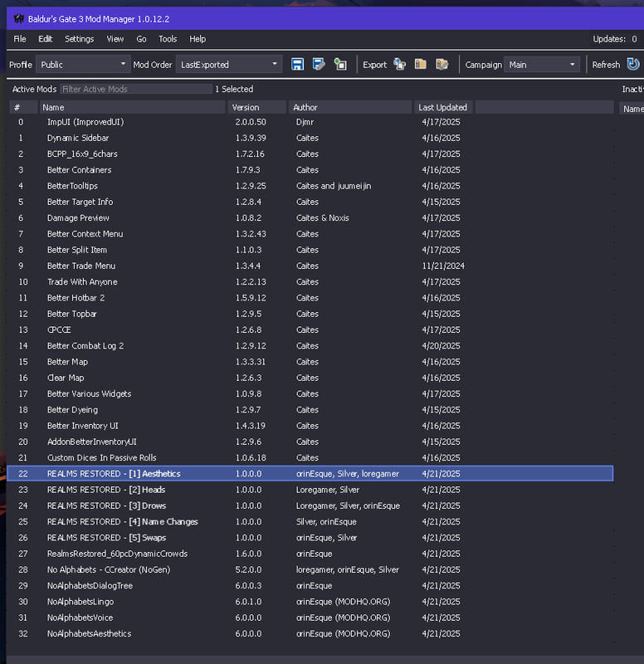Screen dimensions: 644x664
Task: Click Export order to archive icon
Action: (x=421, y=65)
